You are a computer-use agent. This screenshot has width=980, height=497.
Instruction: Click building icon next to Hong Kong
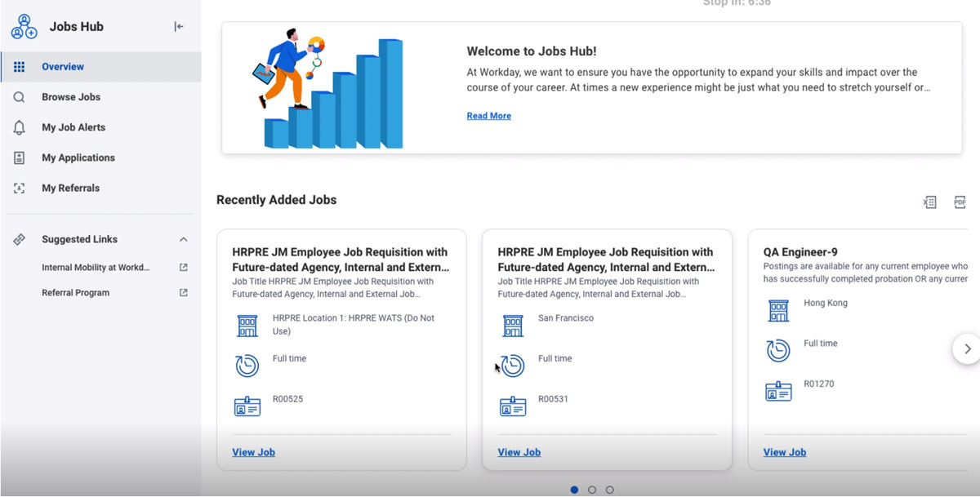[x=778, y=310]
